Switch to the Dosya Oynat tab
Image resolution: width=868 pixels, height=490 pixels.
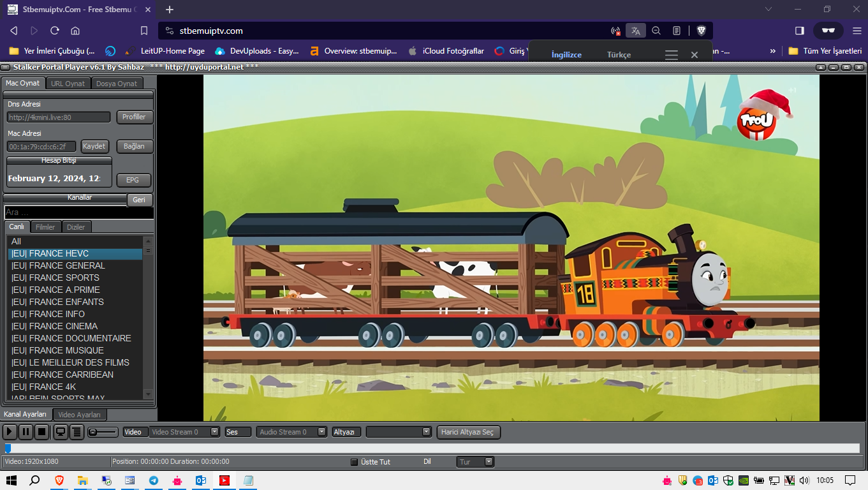117,84
